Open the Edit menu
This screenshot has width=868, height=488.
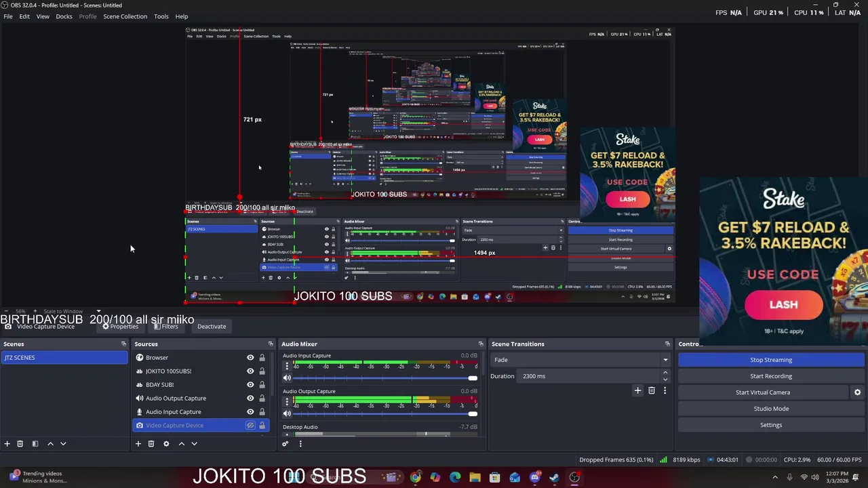[24, 16]
